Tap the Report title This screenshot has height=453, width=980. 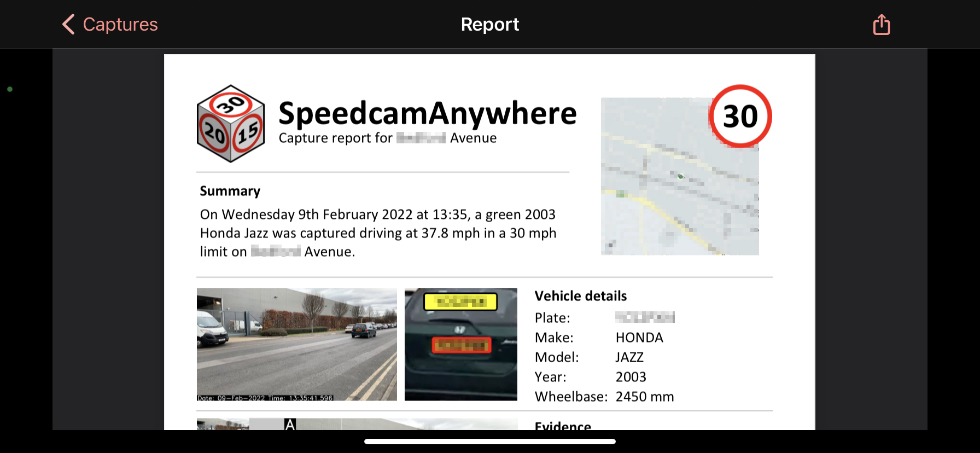pos(490,25)
